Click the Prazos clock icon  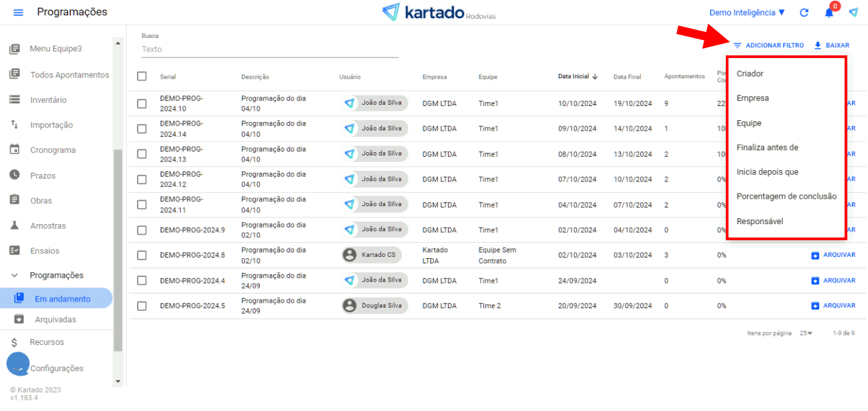point(14,175)
